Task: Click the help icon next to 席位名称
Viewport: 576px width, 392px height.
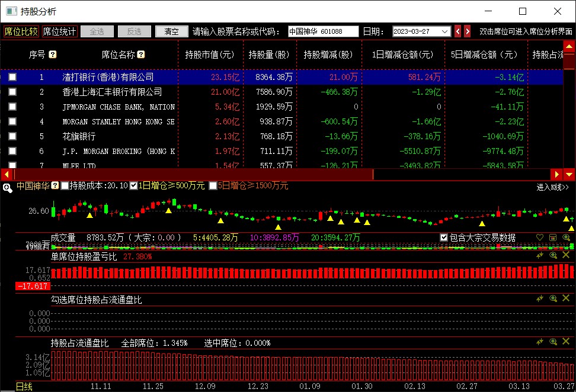Action: click(141, 54)
